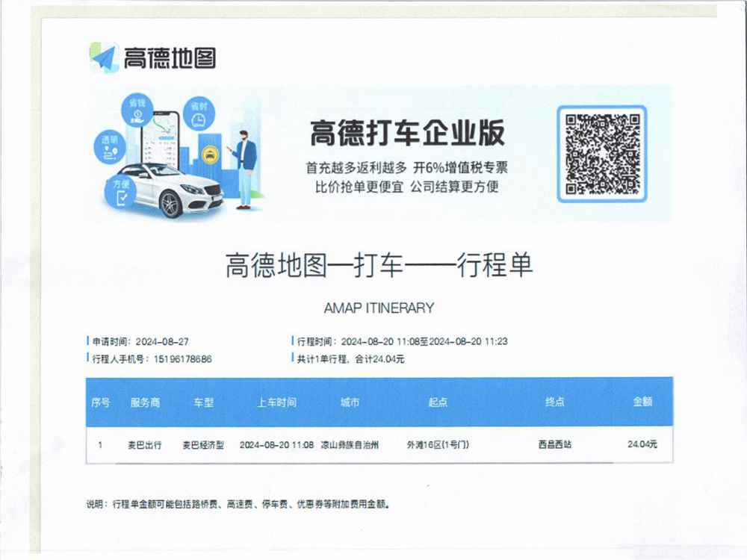Click the AMAP ITINERARY subtitle
Viewport: 747px width, 560px height.
pyautogui.click(x=379, y=308)
